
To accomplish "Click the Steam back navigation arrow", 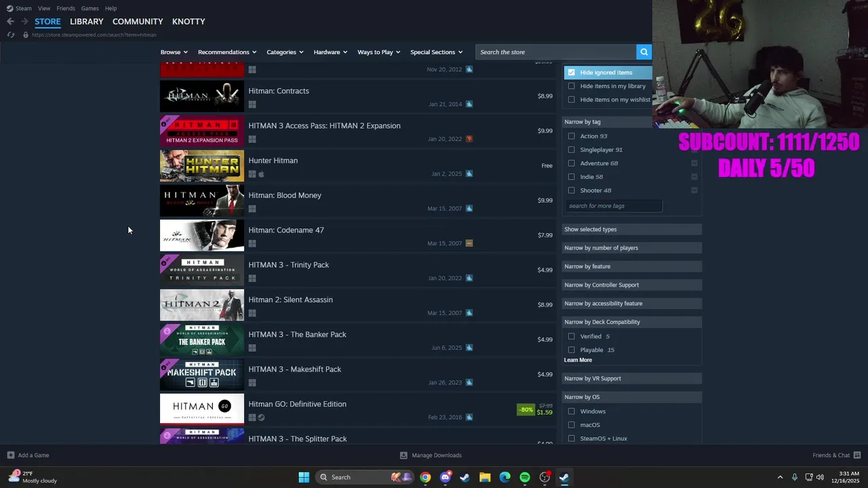I will point(10,22).
